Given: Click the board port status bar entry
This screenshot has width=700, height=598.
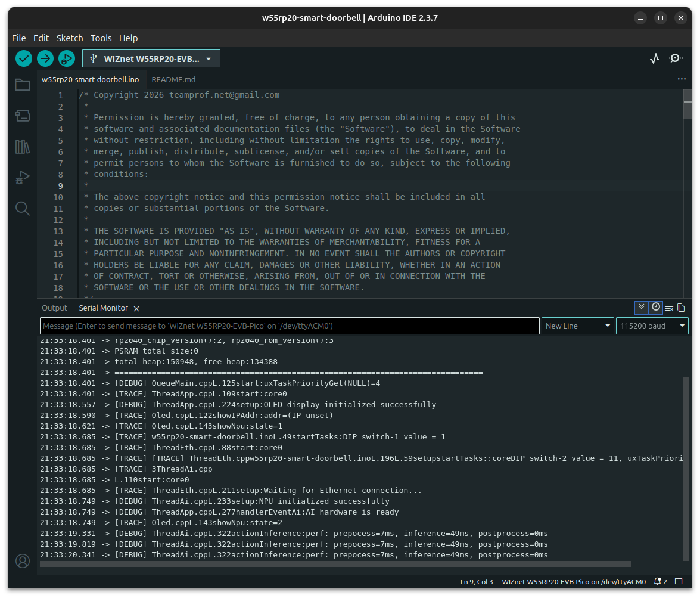Looking at the screenshot, I should (x=574, y=581).
